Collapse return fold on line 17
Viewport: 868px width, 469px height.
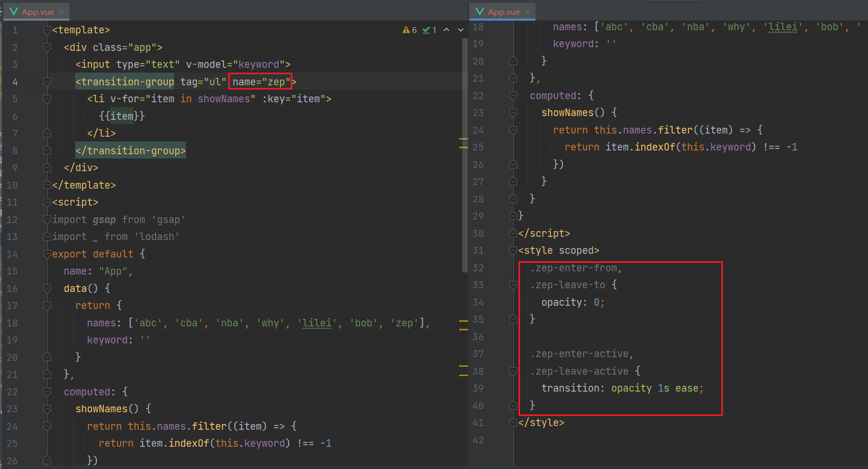tap(47, 306)
